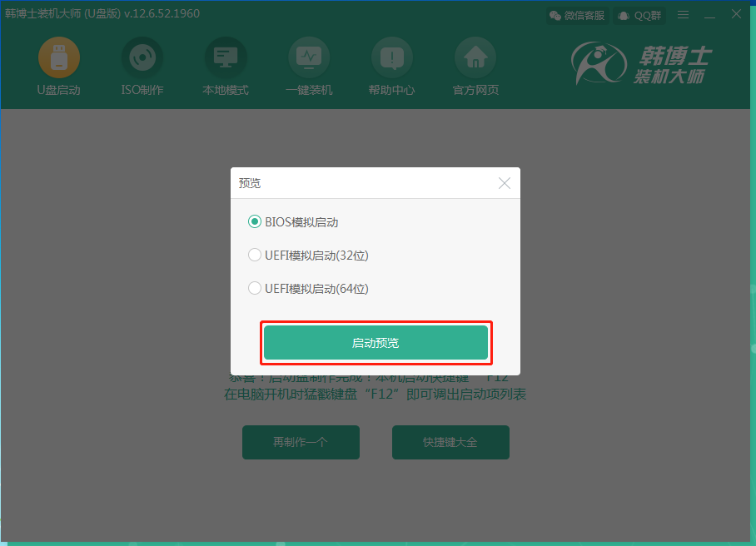Click the 启动预览 preview button
Image resolution: width=756 pixels, height=546 pixels.
(x=376, y=342)
